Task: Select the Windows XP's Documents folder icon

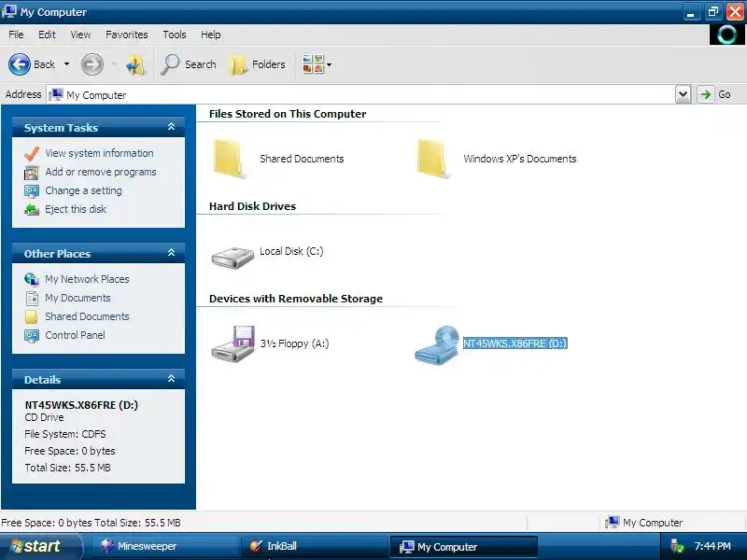Action: (x=431, y=159)
